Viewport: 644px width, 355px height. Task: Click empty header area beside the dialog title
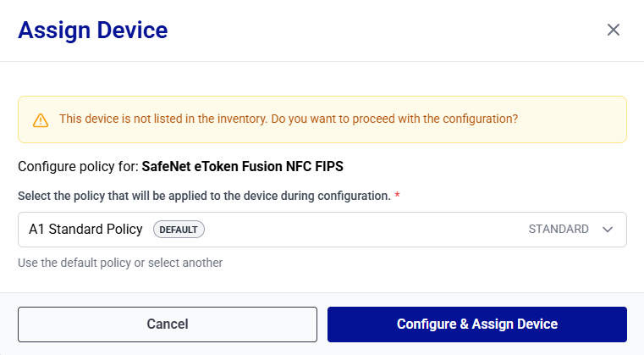[x=381, y=31]
